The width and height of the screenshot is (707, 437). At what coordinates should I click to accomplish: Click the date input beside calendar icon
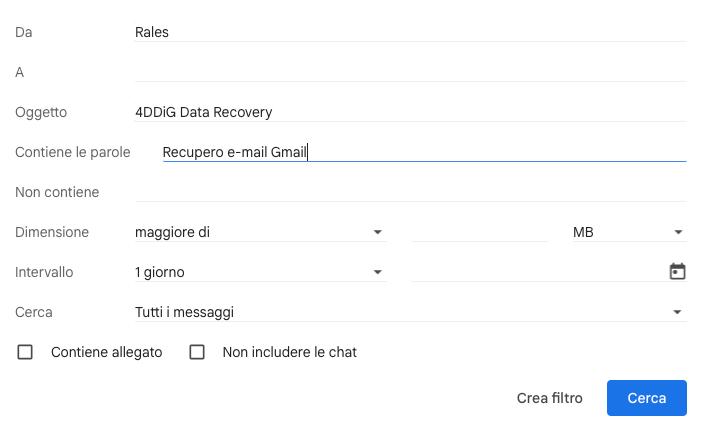(x=539, y=272)
